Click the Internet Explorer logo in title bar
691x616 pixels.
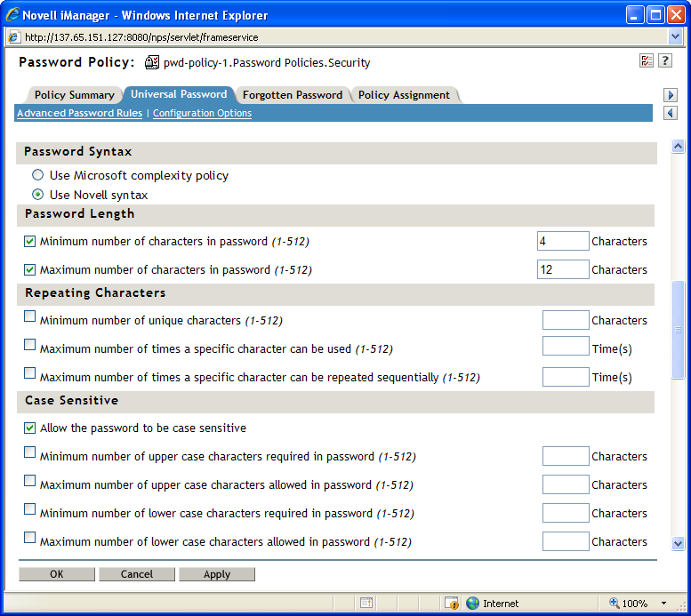(13, 14)
